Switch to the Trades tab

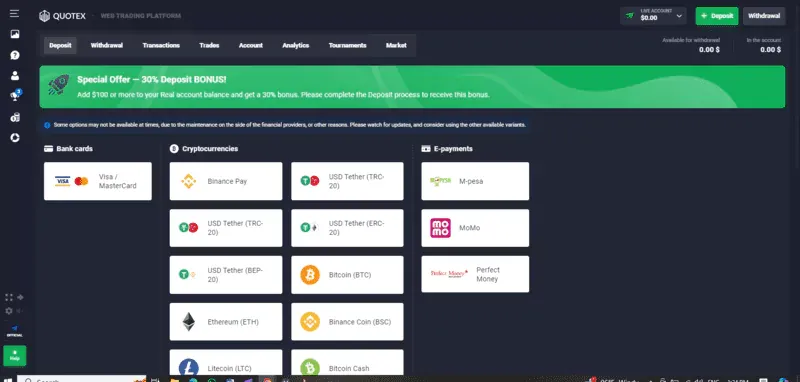[209, 45]
